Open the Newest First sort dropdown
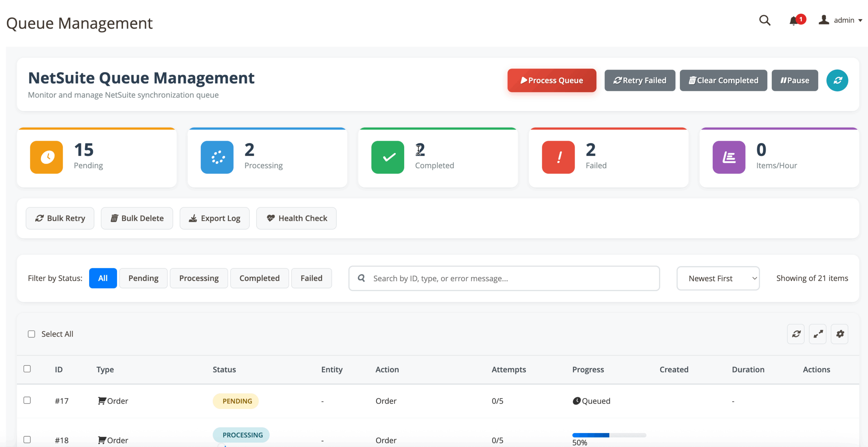Image resolution: width=868 pixels, height=447 pixels. coord(718,278)
